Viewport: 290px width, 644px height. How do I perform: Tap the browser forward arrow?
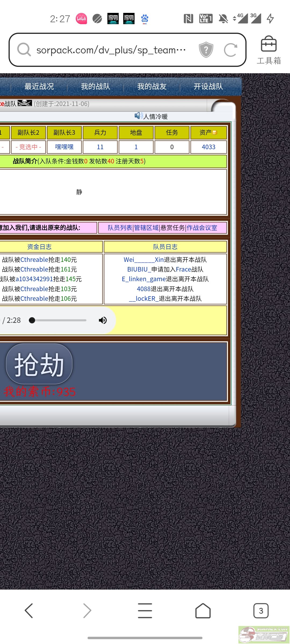click(x=87, y=611)
